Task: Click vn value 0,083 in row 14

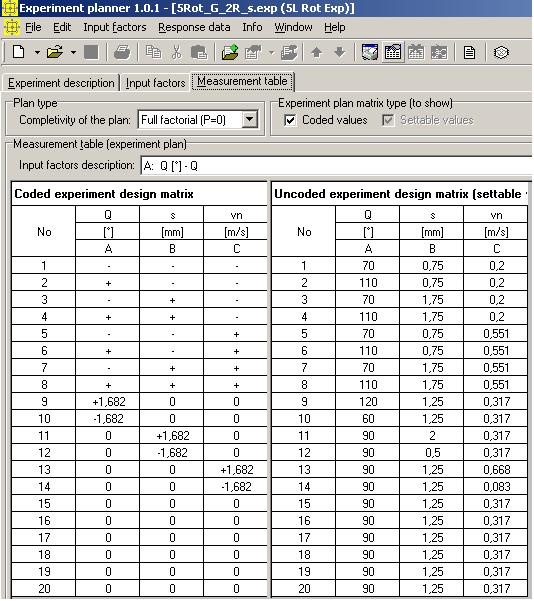Action: [x=496, y=487]
